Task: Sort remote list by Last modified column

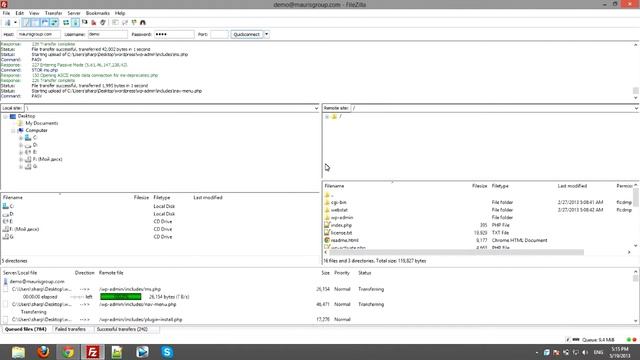Action: coord(572,186)
